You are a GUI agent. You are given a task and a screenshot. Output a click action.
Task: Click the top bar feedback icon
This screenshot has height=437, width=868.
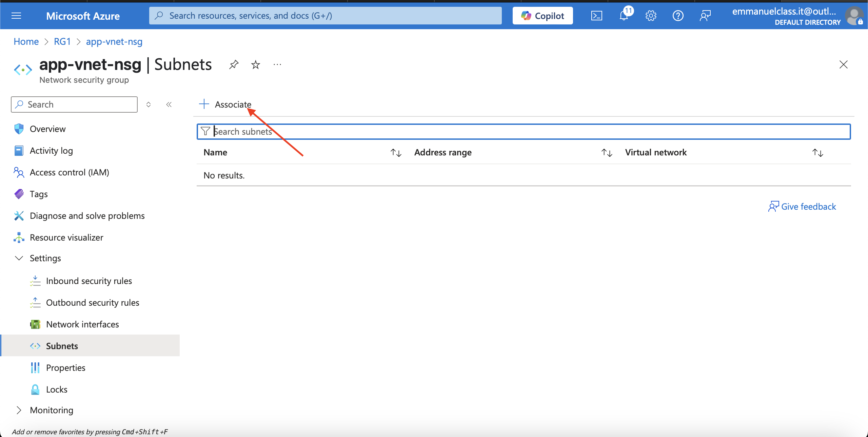[x=705, y=16]
